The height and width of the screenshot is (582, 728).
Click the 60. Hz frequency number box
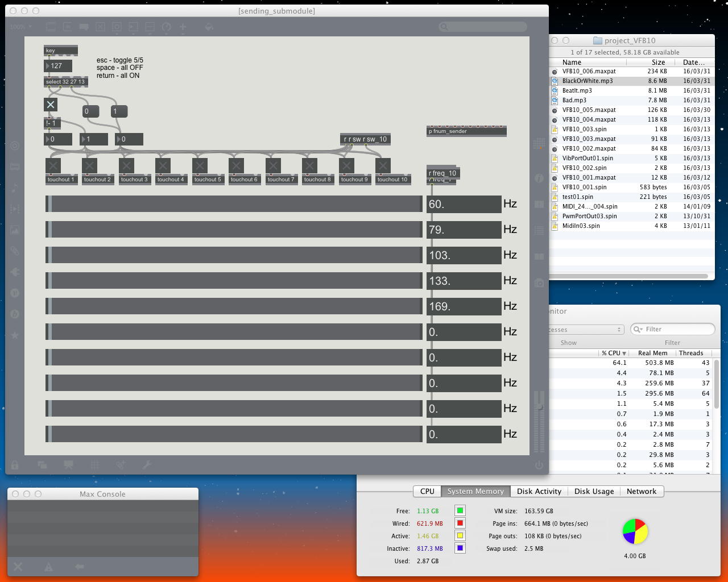click(x=464, y=205)
